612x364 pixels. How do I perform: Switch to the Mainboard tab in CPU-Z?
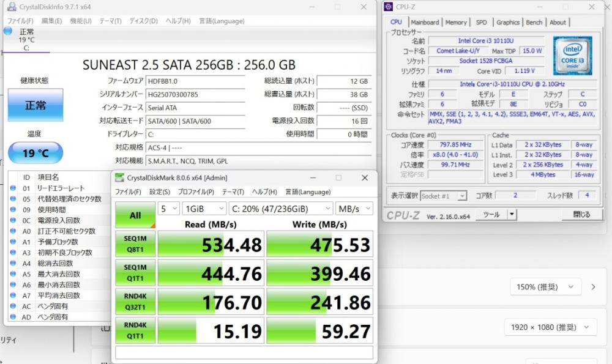[425, 23]
